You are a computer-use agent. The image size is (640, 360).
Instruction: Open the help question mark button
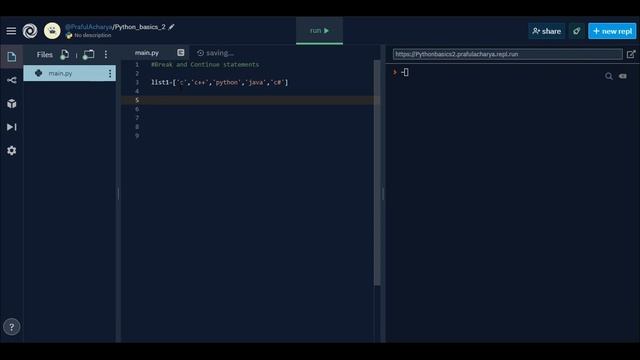11,327
